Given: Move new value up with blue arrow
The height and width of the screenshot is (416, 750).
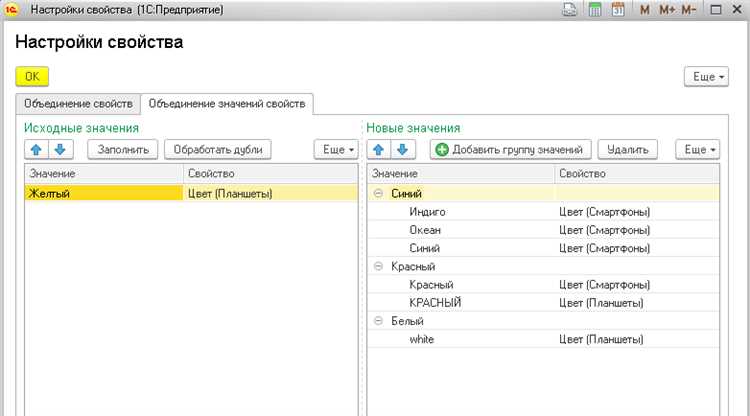Looking at the screenshot, I should [x=379, y=150].
